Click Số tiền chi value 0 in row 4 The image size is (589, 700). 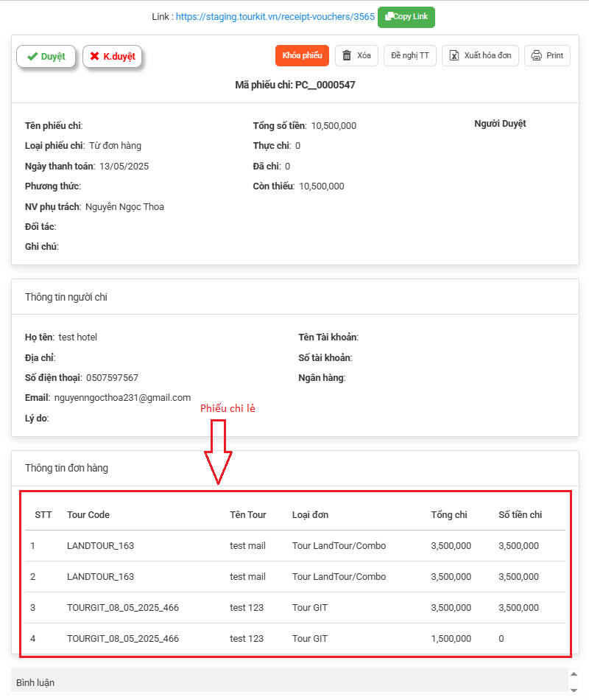point(501,638)
